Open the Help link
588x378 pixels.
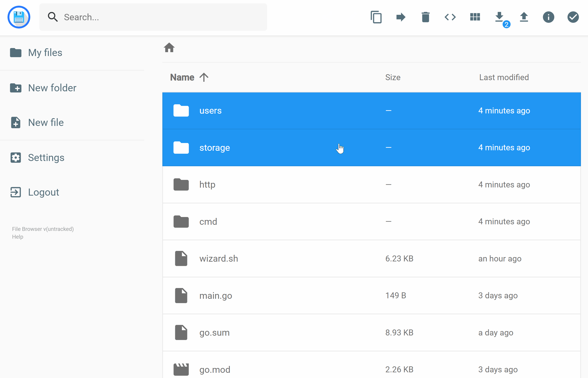pos(18,237)
